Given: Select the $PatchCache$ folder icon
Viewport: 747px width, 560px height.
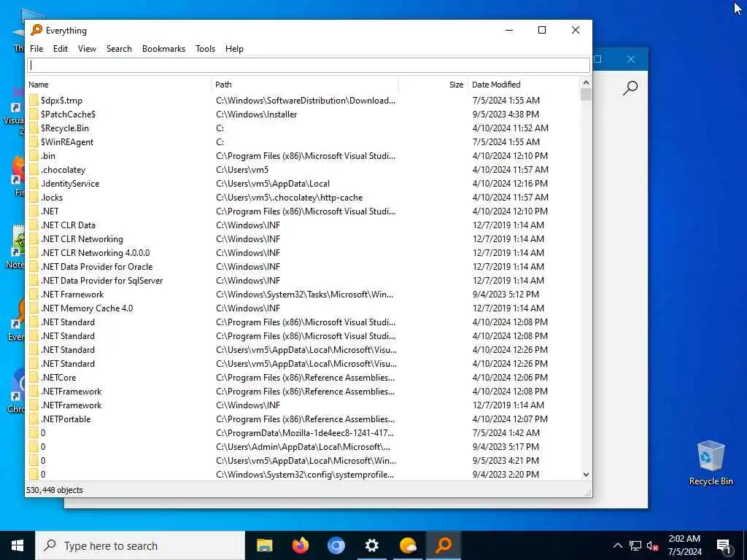Looking at the screenshot, I should pos(34,114).
